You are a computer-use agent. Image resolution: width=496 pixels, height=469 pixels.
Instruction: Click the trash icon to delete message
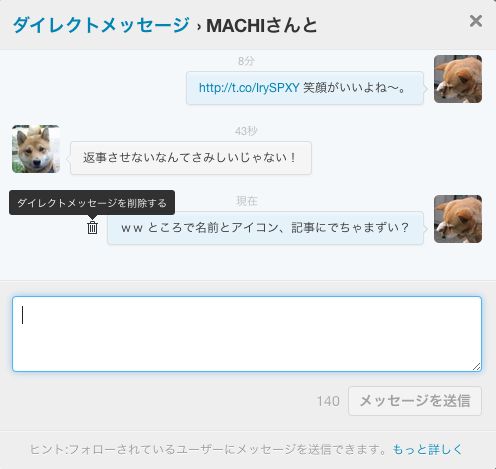92,228
